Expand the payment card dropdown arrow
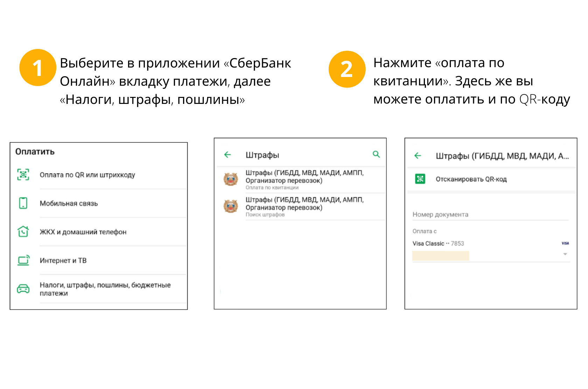The height and width of the screenshot is (389, 588). [x=565, y=254]
